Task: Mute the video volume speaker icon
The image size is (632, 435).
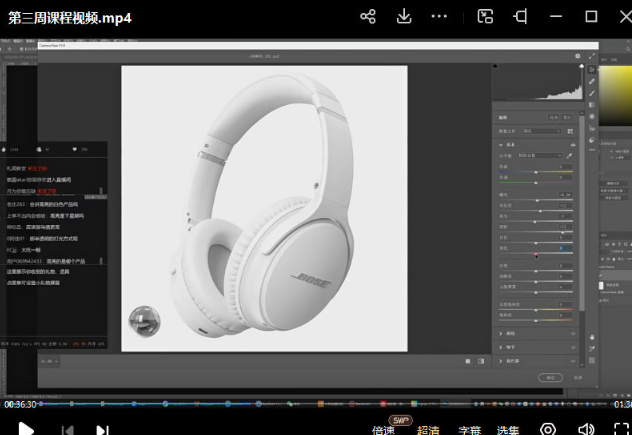Action: tap(586, 429)
